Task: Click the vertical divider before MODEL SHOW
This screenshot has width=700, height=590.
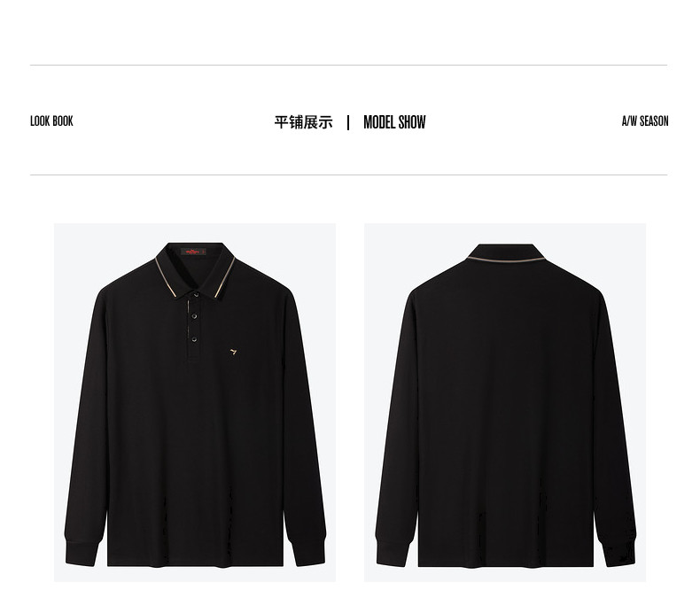Action: point(348,123)
